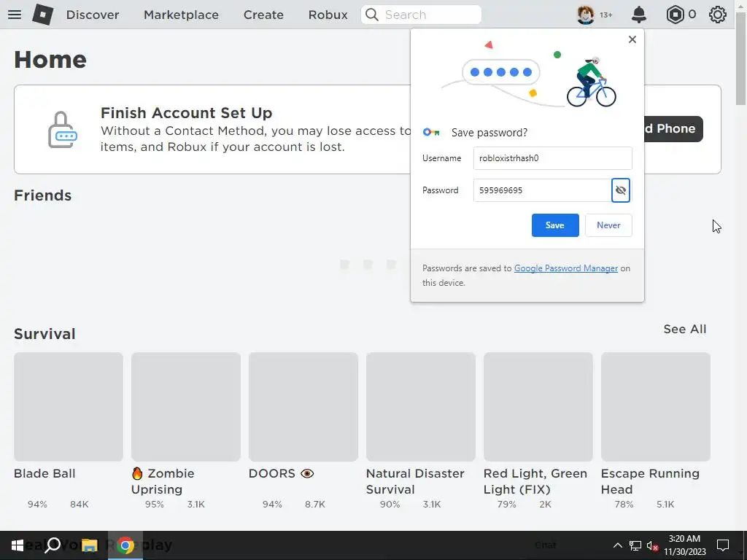Open the avatar profile picture
The width and height of the screenshot is (747, 560).
tap(586, 15)
